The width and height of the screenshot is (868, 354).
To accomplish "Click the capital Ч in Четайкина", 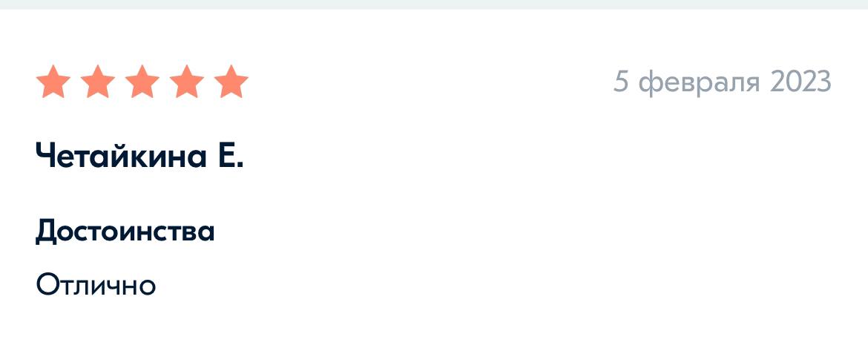I will pyautogui.click(x=47, y=157).
